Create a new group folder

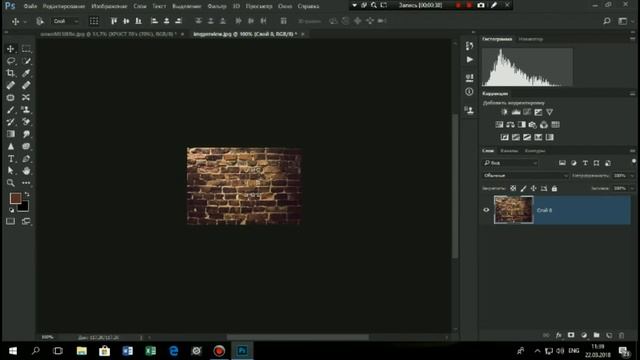point(597,335)
